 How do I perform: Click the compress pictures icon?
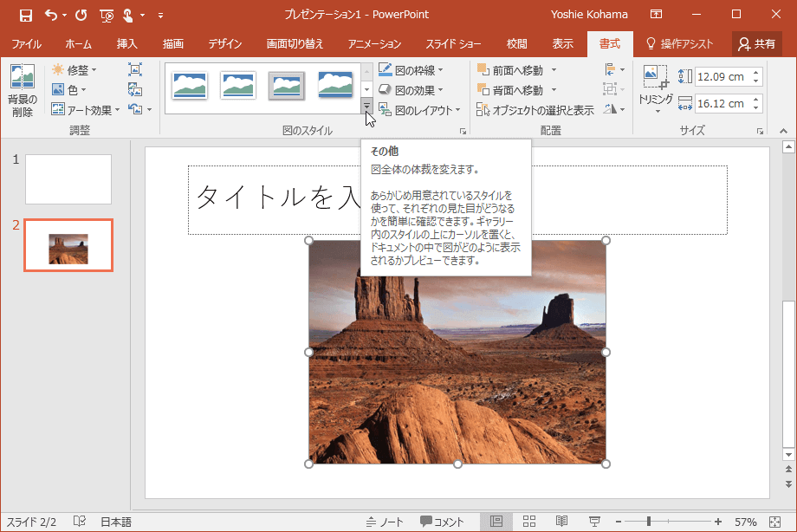134,69
